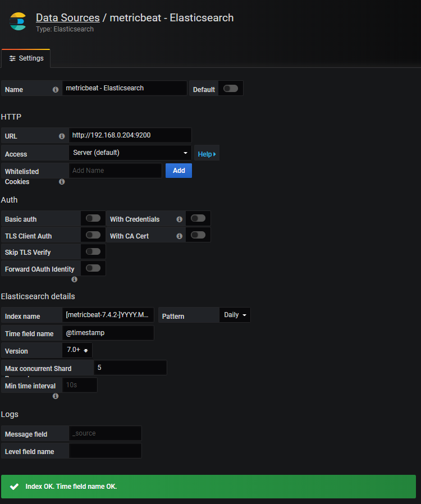Image resolution: width=421 pixels, height=504 pixels.
Task: Click the Elasticsearch logo icon
Action: pyautogui.click(x=17, y=21)
